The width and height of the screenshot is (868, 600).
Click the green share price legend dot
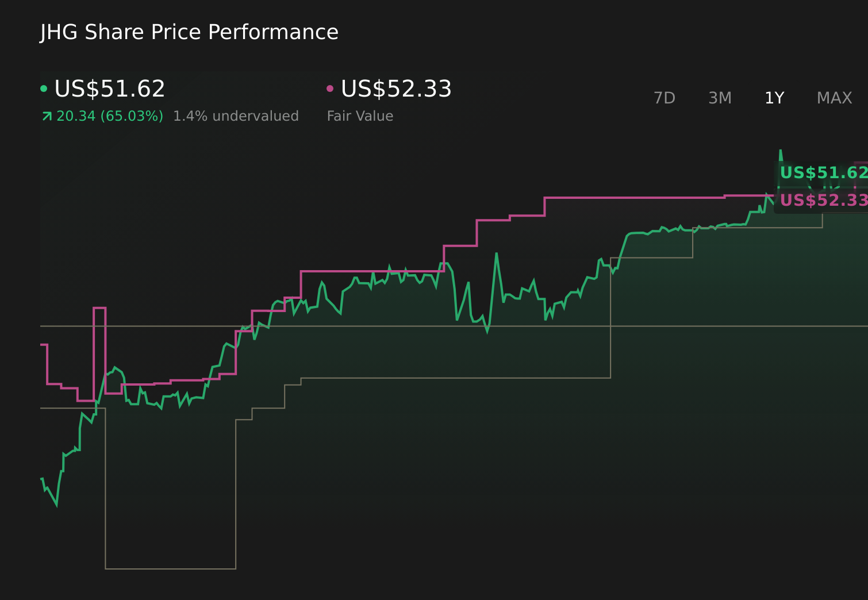(45, 88)
